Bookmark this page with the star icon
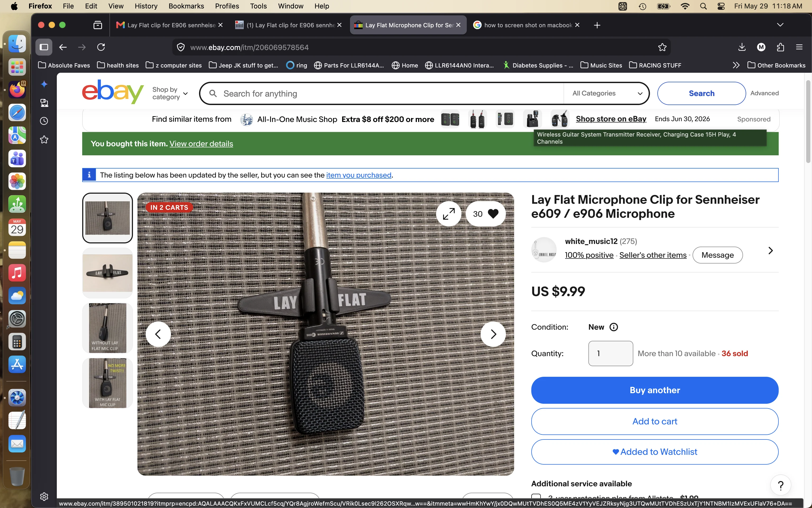Image resolution: width=812 pixels, height=508 pixels. tap(662, 47)
